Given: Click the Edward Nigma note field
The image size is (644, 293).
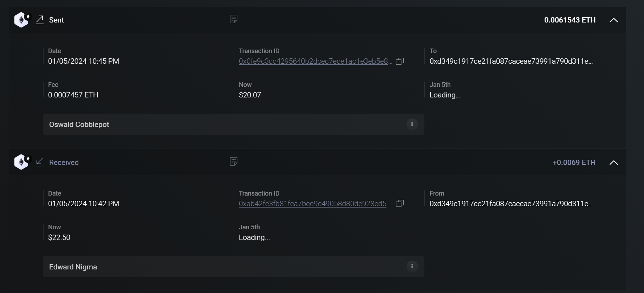Looking at the screenshot, I should click(x=225, y=267).
